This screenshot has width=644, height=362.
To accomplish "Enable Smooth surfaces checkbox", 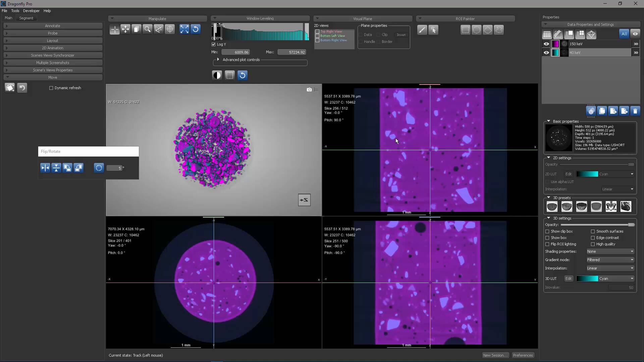I will tap(593, 232).
